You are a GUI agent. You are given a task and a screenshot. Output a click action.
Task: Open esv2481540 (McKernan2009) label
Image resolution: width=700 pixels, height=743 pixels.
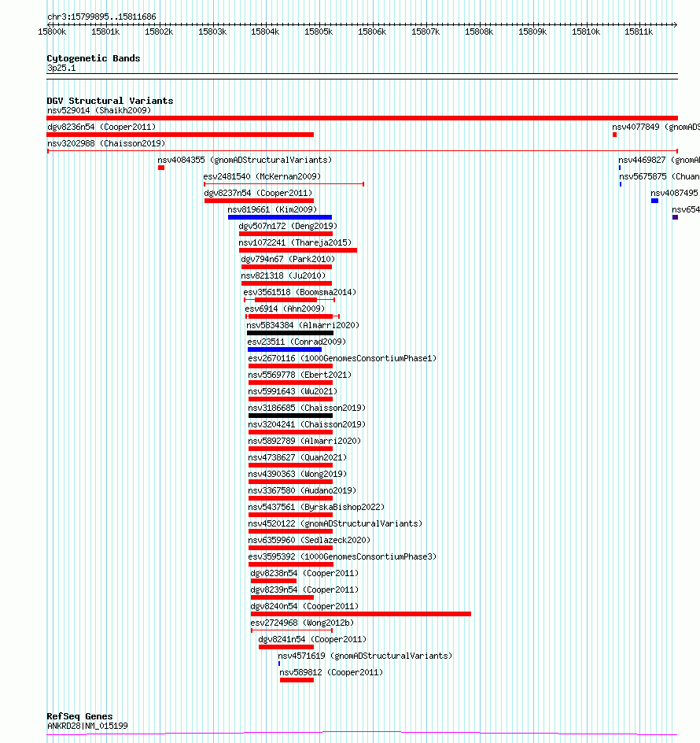[262, 177]
